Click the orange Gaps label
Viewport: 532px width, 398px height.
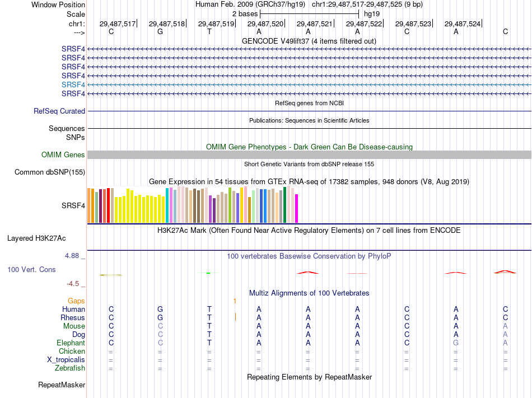[76, 301]
